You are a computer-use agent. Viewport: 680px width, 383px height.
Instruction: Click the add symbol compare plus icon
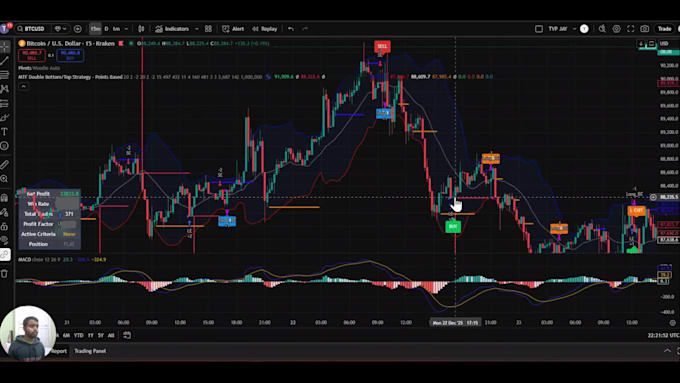tap(78, 29)
